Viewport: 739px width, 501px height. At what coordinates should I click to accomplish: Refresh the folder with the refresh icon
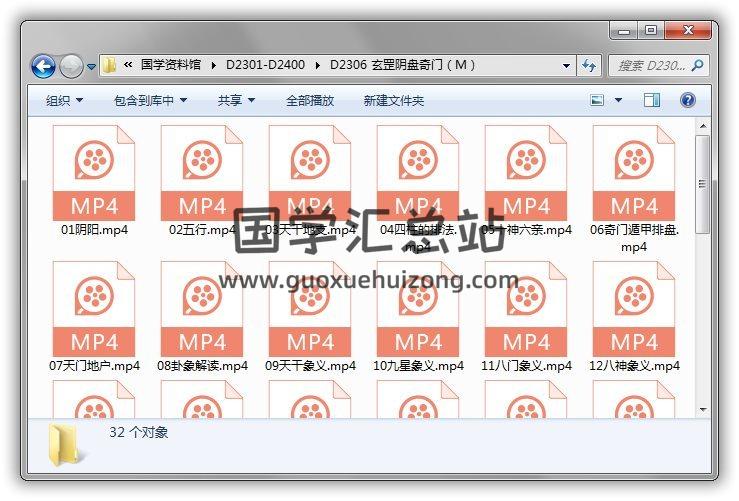pyautogui.click(x=589, y=65)
